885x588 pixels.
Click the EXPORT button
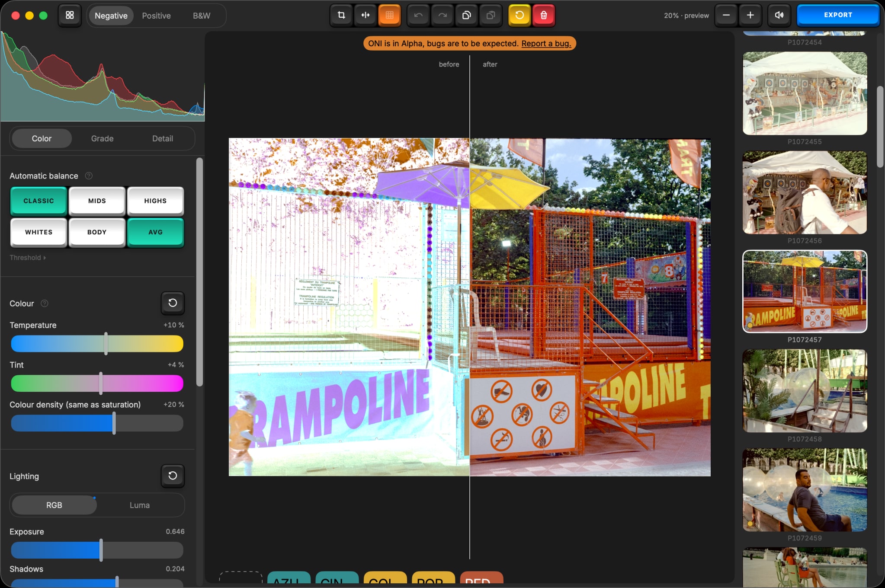point(838,15)
